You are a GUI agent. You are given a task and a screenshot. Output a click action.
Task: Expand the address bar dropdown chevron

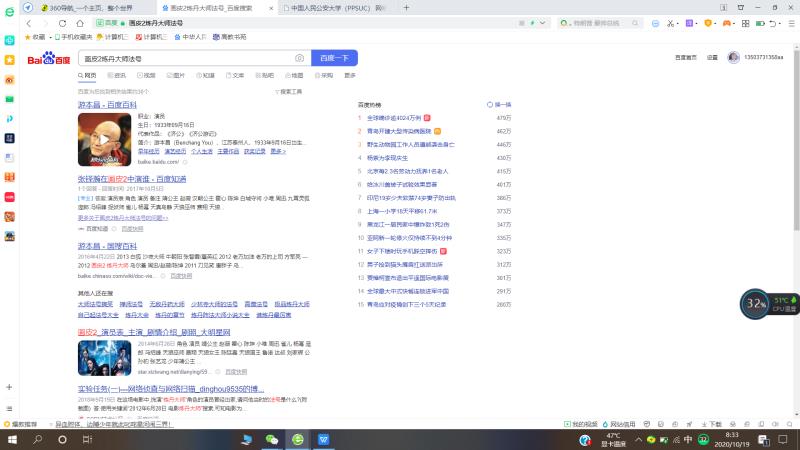542,23
